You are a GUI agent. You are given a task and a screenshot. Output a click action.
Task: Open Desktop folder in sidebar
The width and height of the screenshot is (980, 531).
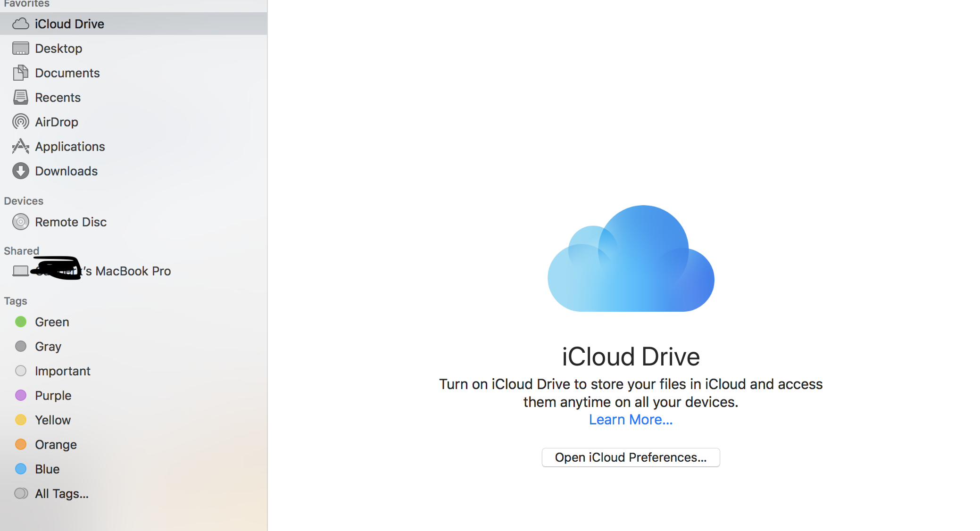point(58,49)
